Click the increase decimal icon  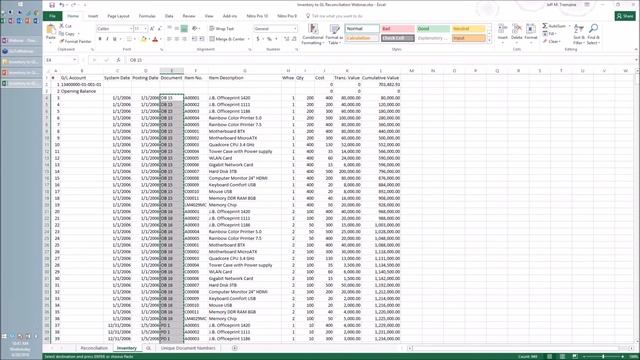[286, 39]
